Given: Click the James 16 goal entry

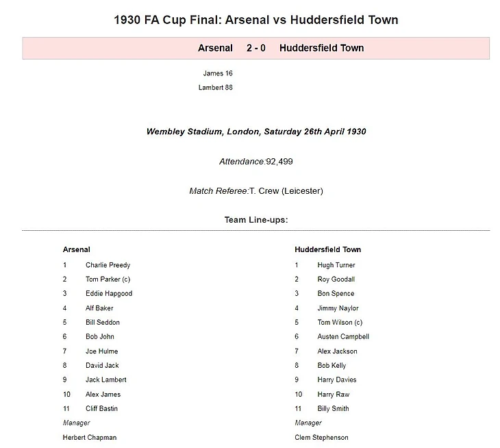Looking at the screenshot, I should tap(218, 73).
